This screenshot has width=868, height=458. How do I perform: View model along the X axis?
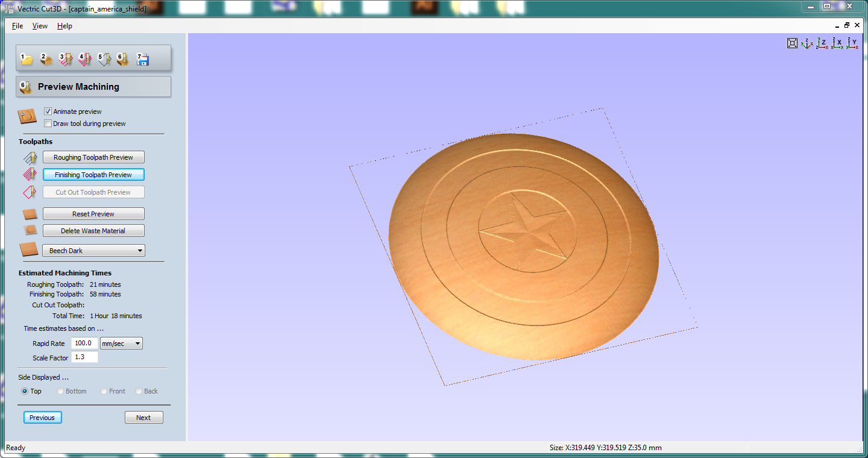[x=837, y=43]
